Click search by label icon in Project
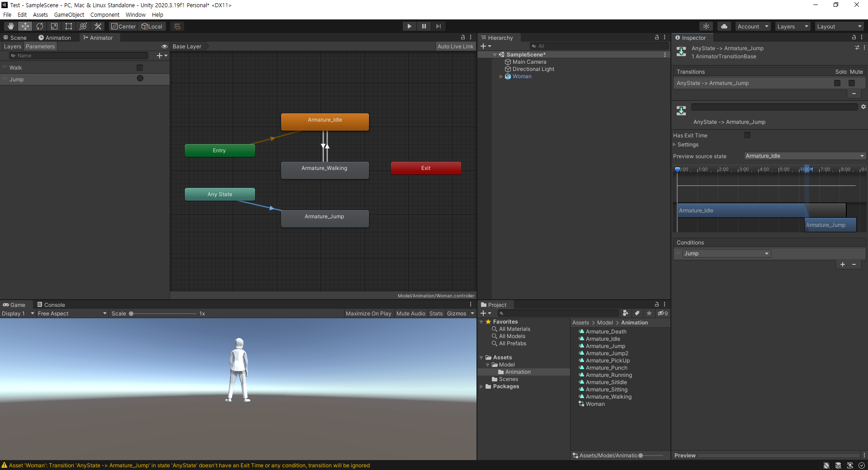 tap(637, 313)
